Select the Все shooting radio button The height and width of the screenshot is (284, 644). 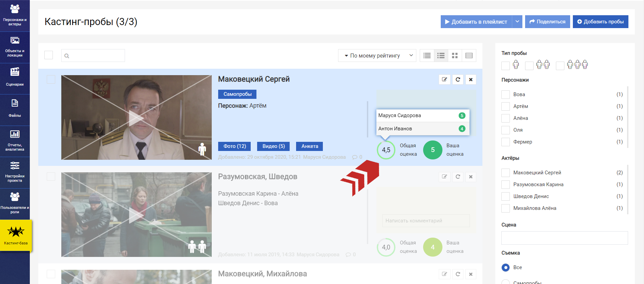tap(505, 267)
